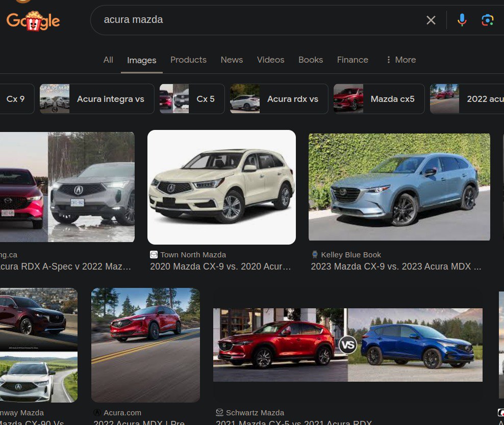
Task: Click the Kelley Blue Book favicon
Action: point(315,255)
